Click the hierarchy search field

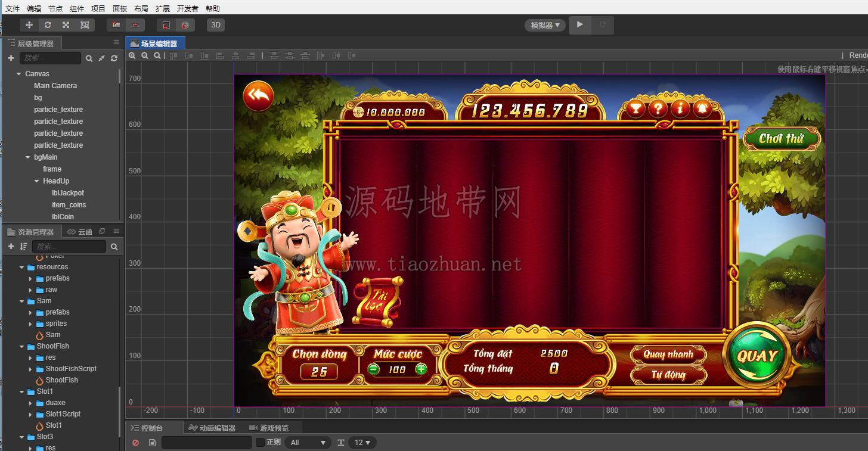click(50, 58)
